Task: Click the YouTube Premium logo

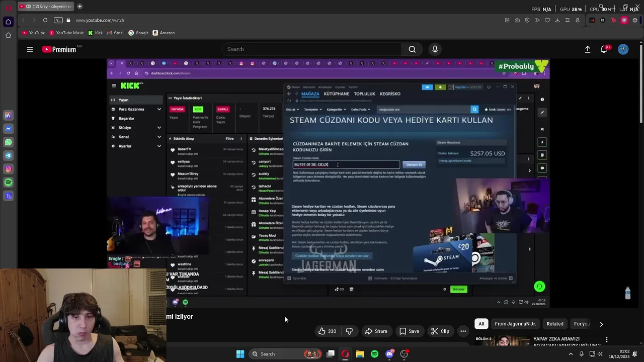Action: [x=59, y=49]
